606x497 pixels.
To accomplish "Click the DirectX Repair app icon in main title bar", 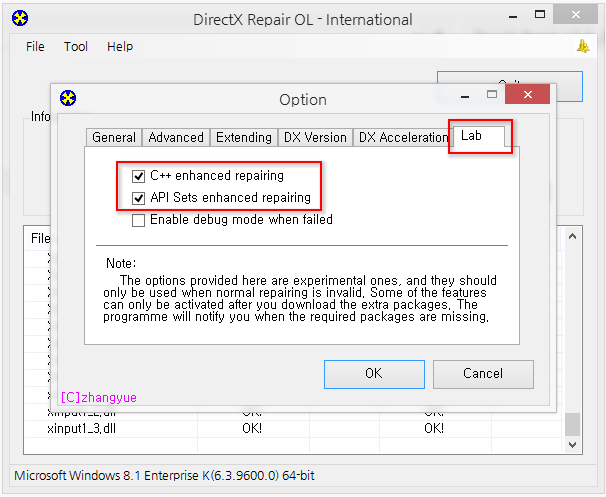I will (20, 18).
